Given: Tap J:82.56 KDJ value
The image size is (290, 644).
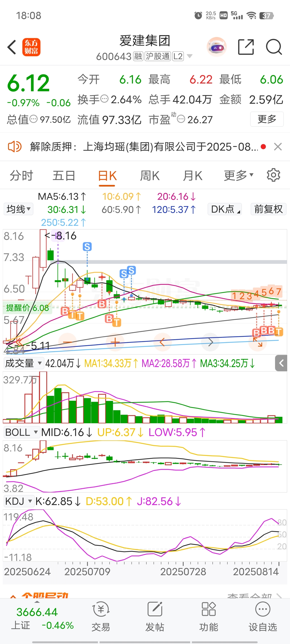Looking at the screenshot, I should click(159, 501).
